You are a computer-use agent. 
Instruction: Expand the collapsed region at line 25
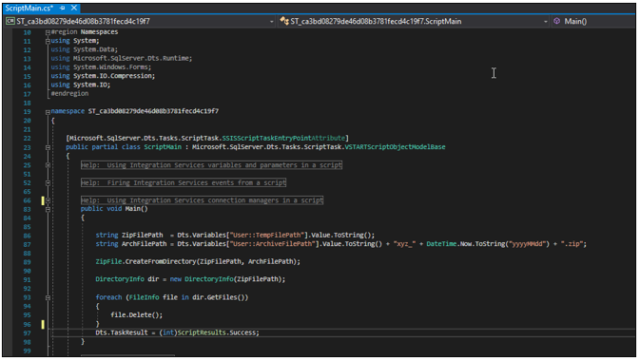[x=48, y=165]
